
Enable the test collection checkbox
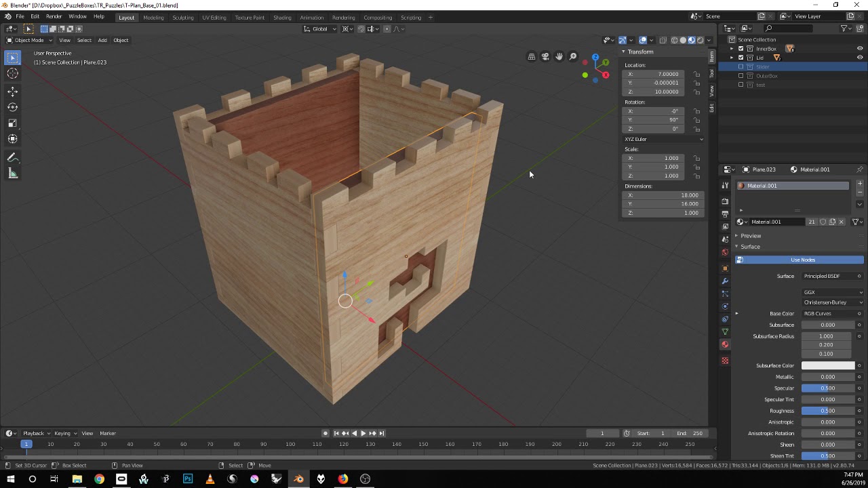[741, 85]
